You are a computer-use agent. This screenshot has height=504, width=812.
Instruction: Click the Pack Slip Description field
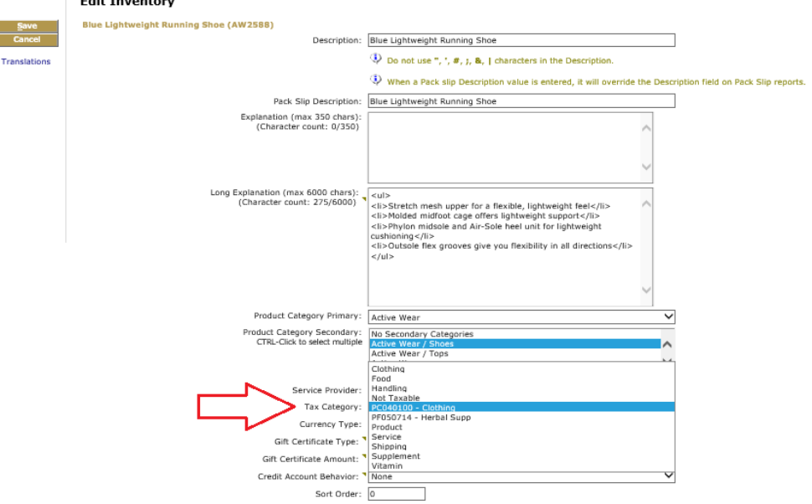click(521, 101)
